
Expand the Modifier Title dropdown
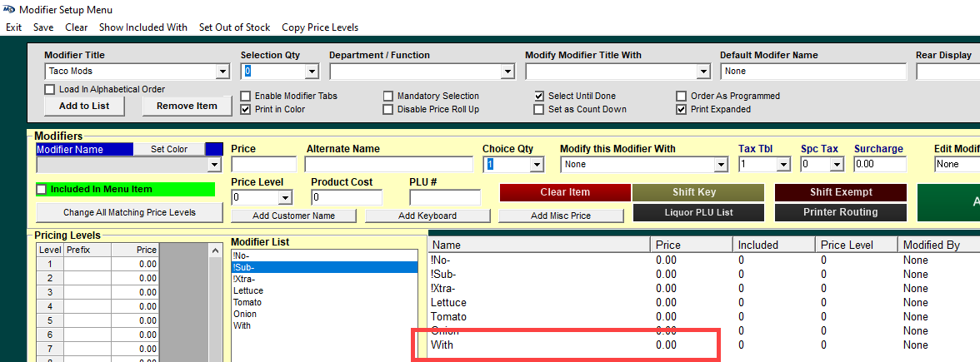click(x=222, y=72)
